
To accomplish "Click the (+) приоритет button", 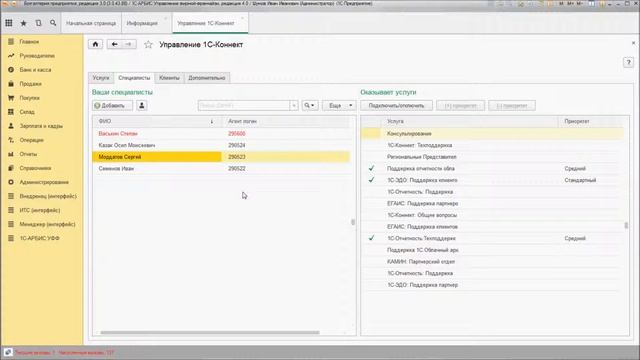I will (x=460, y=106).
